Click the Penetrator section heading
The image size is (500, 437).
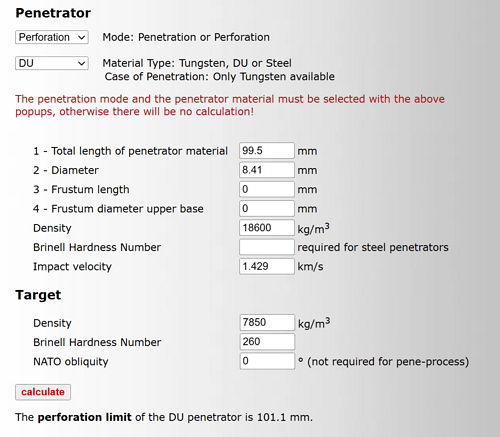tap(53, 13)
